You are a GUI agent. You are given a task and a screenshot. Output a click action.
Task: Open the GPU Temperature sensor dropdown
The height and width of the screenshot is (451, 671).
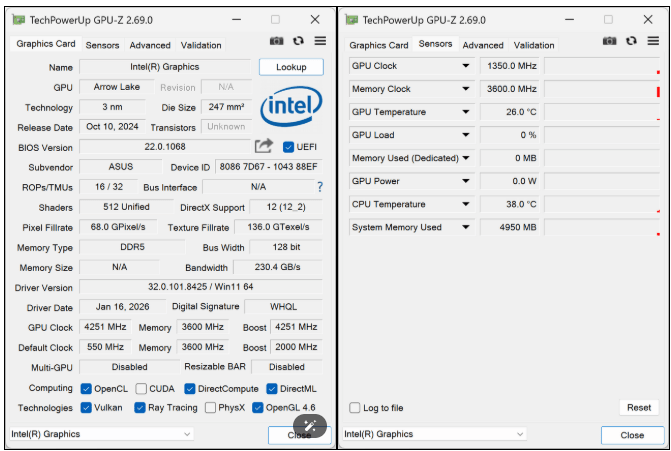point(466,112)
